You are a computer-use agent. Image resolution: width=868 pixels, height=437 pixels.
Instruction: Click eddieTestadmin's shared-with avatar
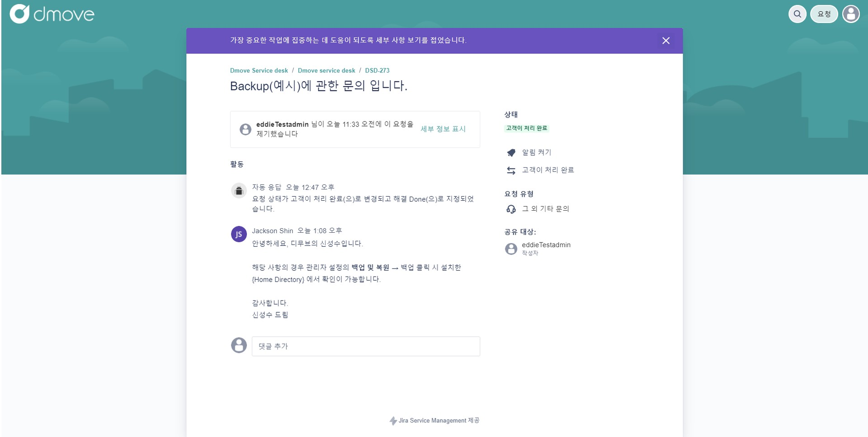(x=511, y=249)
